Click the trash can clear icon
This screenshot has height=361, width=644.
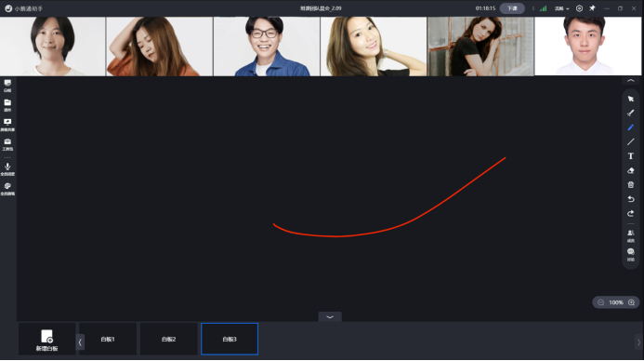click(630, 184)
